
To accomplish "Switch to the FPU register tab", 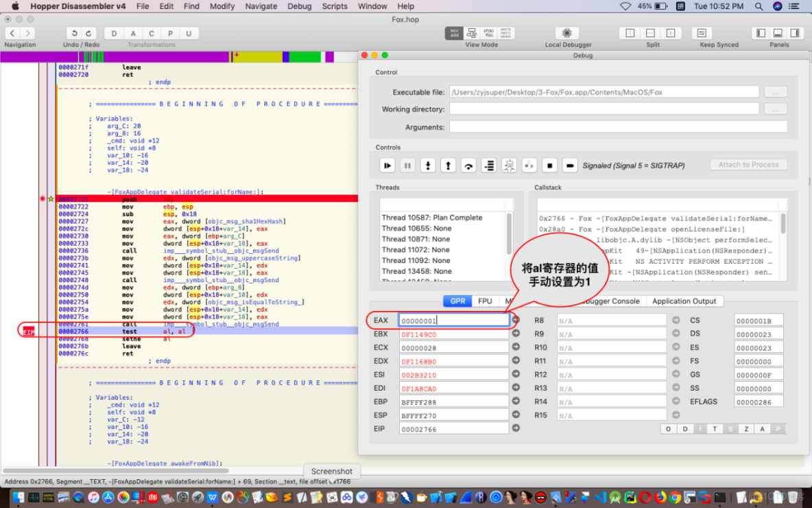I will click(484, 301).
